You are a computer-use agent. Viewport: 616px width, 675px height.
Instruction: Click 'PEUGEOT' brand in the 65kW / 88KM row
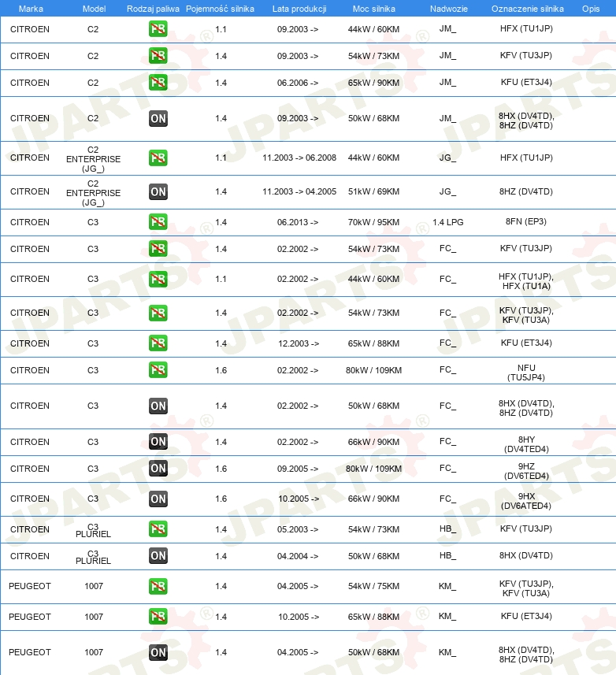pyautogui.click(x=30, y=617)
